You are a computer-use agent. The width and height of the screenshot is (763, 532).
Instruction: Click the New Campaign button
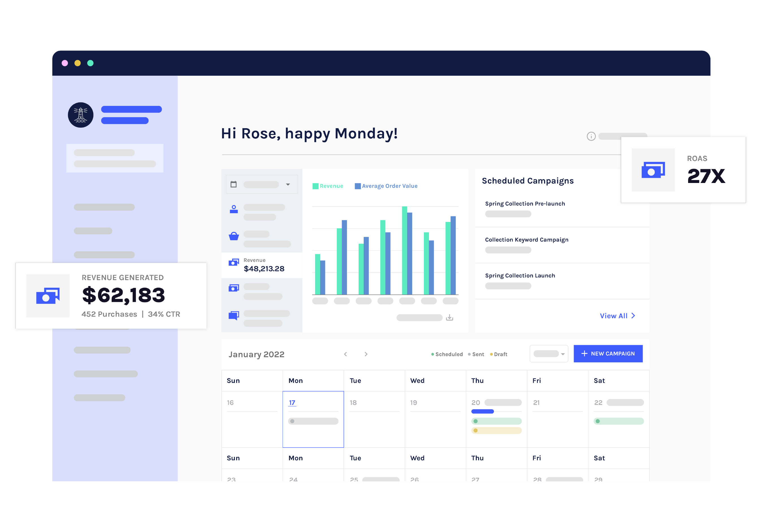(608, 353)
